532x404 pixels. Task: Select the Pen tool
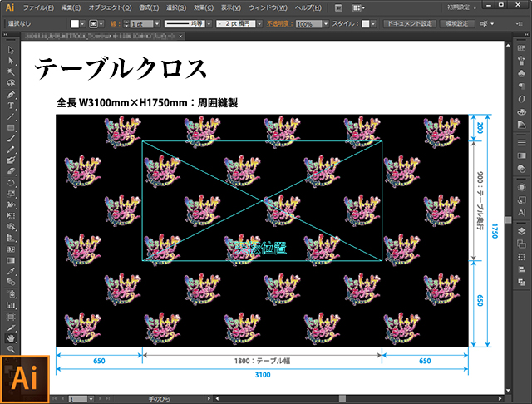tap(11, 94)
